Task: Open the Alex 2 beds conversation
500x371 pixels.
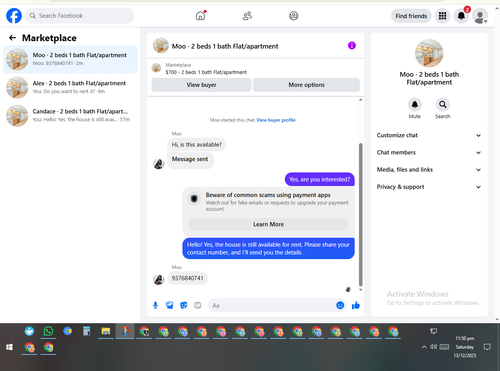Action: 70,87
